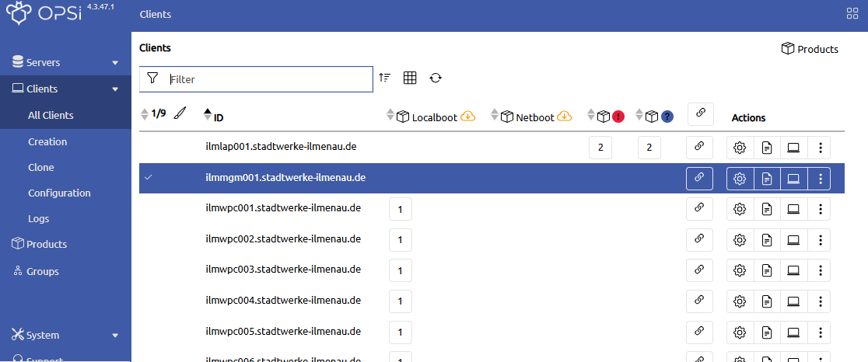Image resolution: width=868 pixels, height=362 pixels.
Task: Select the ilmlap001.stadtwerke-ilmenau.de row
Action: click(281, 146)
